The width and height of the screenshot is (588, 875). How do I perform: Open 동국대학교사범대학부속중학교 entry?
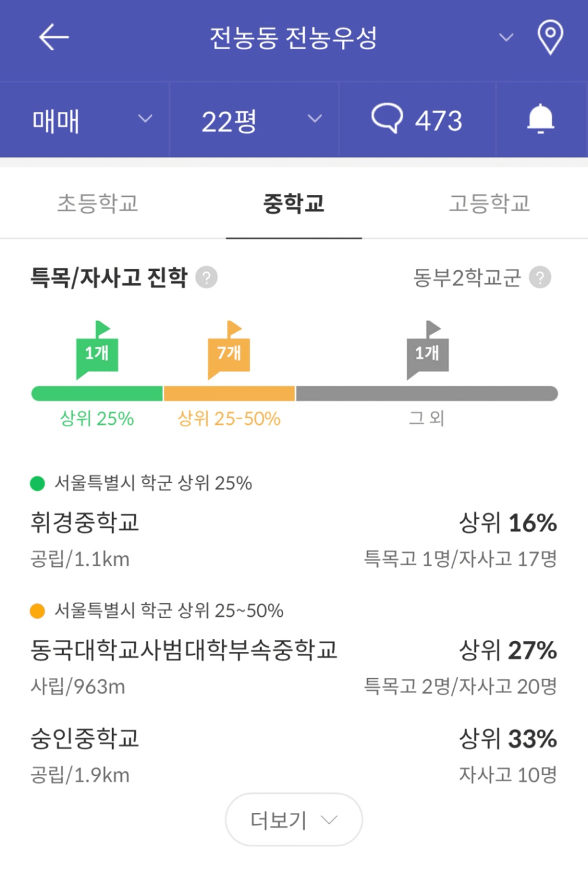click(x=294, y=667)
